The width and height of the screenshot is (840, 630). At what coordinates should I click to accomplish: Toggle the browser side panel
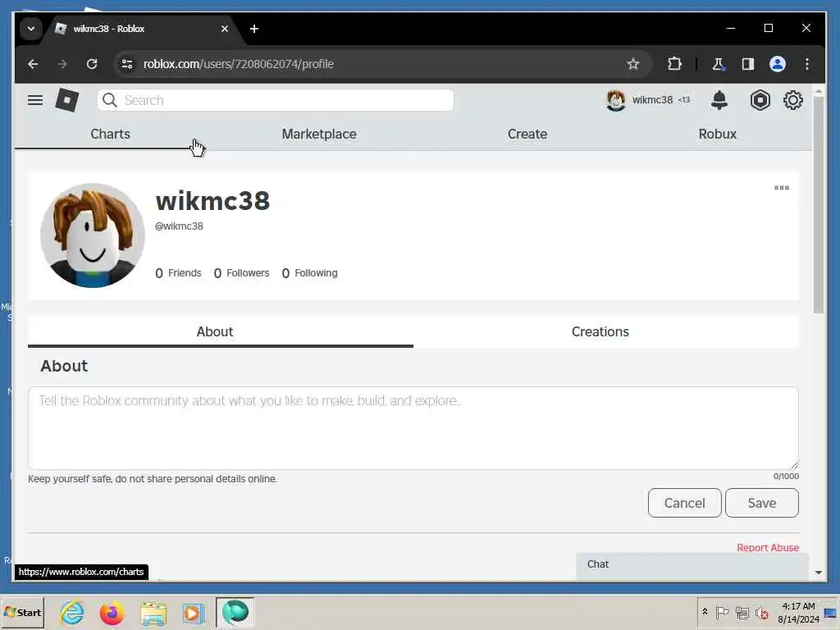click(747, 64)
